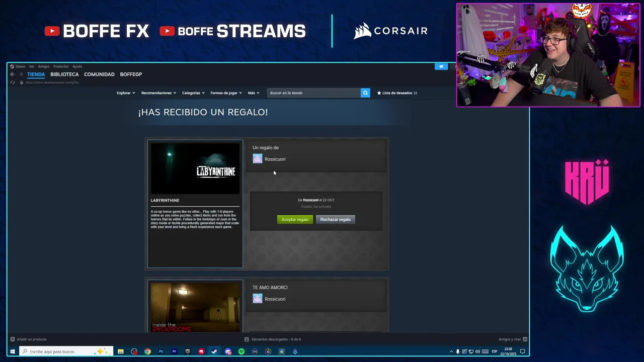Viewport: 644px width, 362px height.
Task: Select the Steam taskbar icon
Action: tap(214, 351)
